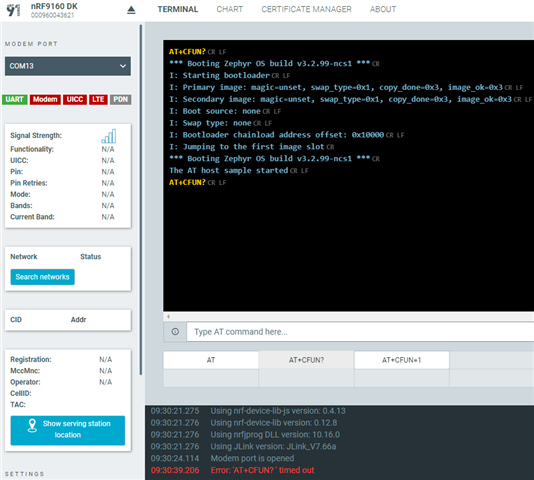This screenshot has height=480, width=534.
Task: Click the 'Starting bootloader' terminal line
Action: click(220, 75)
